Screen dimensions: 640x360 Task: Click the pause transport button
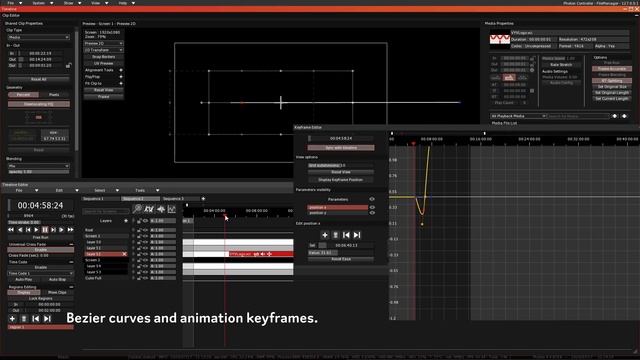click(45, 230)
